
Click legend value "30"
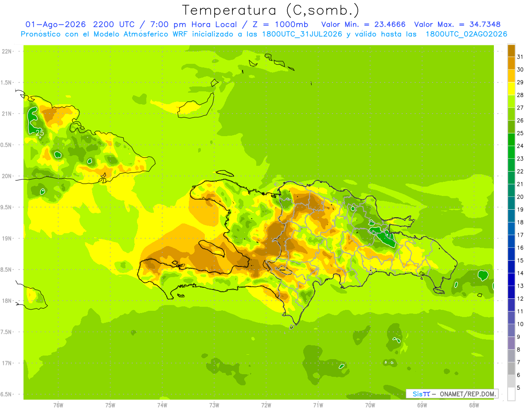click(x=520, y=70)
